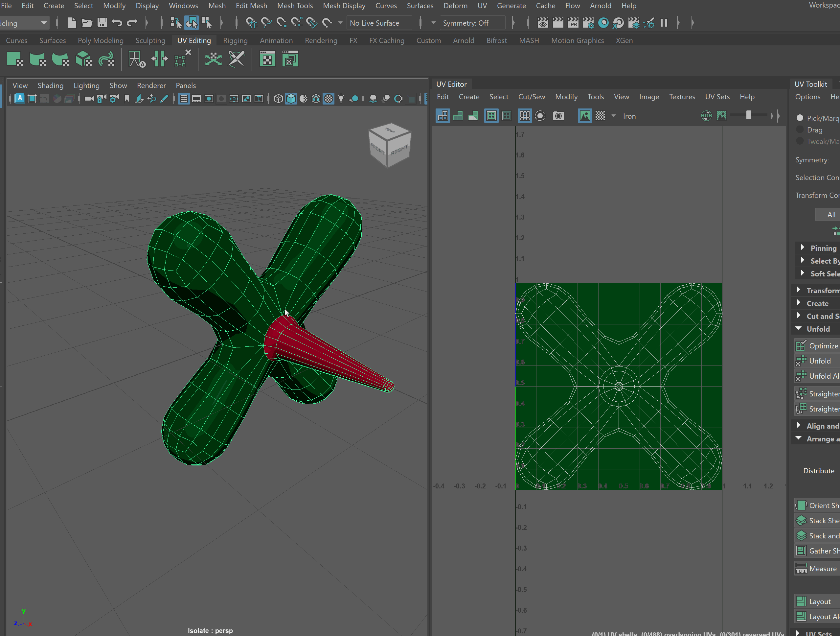Screen dimensions: 840x636
Task: Click the Pause rendering icon in status line
Action: 664,23
